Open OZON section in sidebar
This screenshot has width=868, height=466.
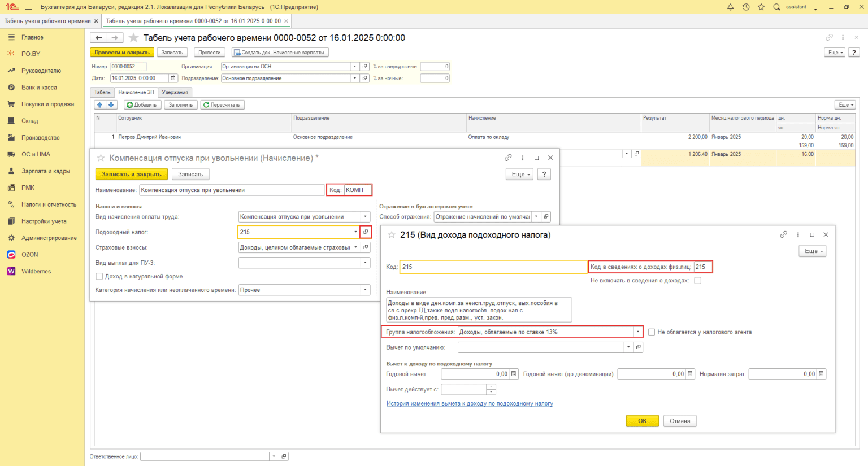point(29,255)
